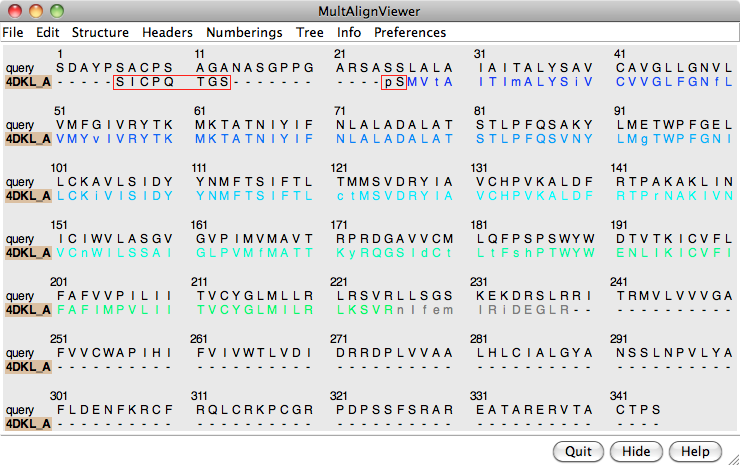Click the green zoom window button
The image size is (740, 466).
(x=56, y=11)
